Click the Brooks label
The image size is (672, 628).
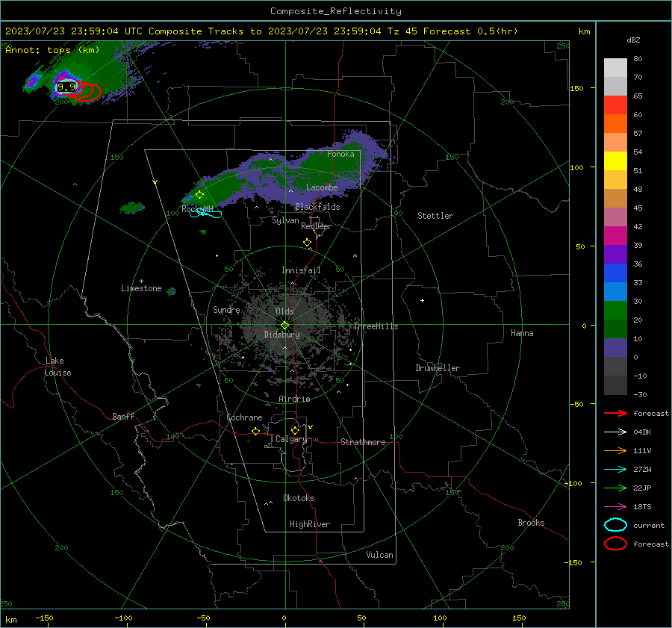[531, 523]
